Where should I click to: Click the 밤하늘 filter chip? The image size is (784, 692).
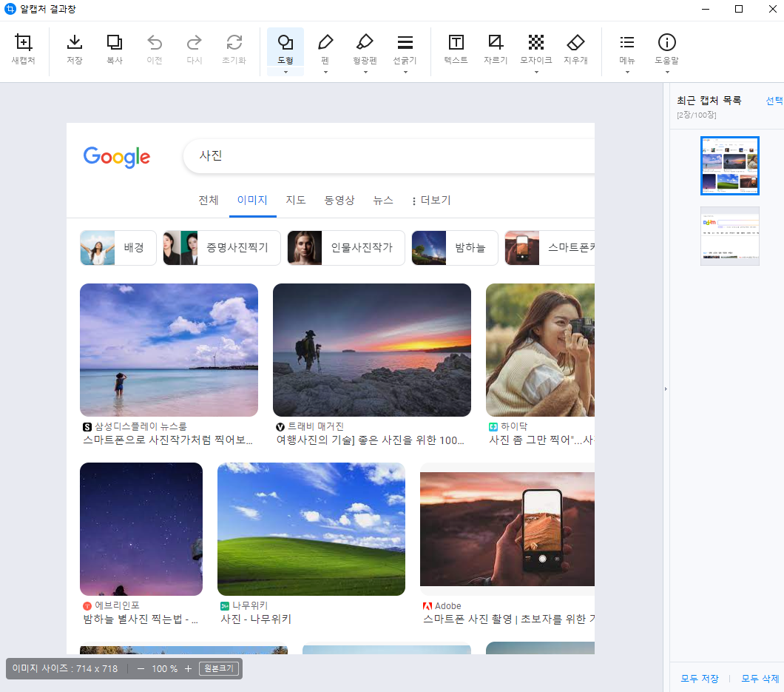click(x=455, y=248)
